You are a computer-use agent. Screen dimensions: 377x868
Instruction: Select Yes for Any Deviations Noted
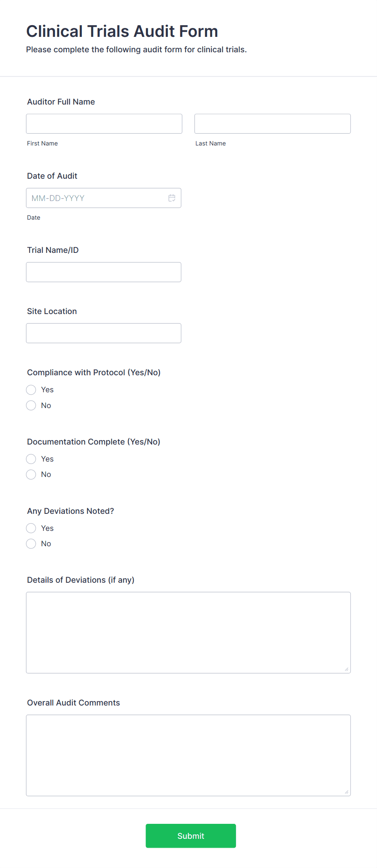[x=31, y=528]
